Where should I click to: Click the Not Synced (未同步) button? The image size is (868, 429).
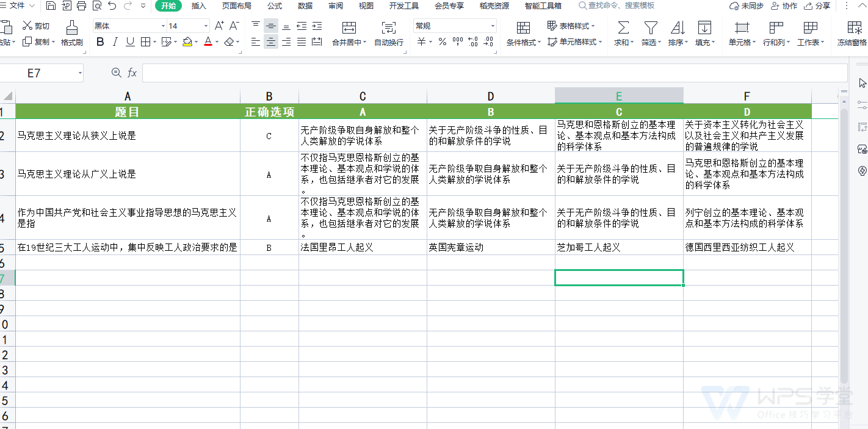tap(747, 5)
